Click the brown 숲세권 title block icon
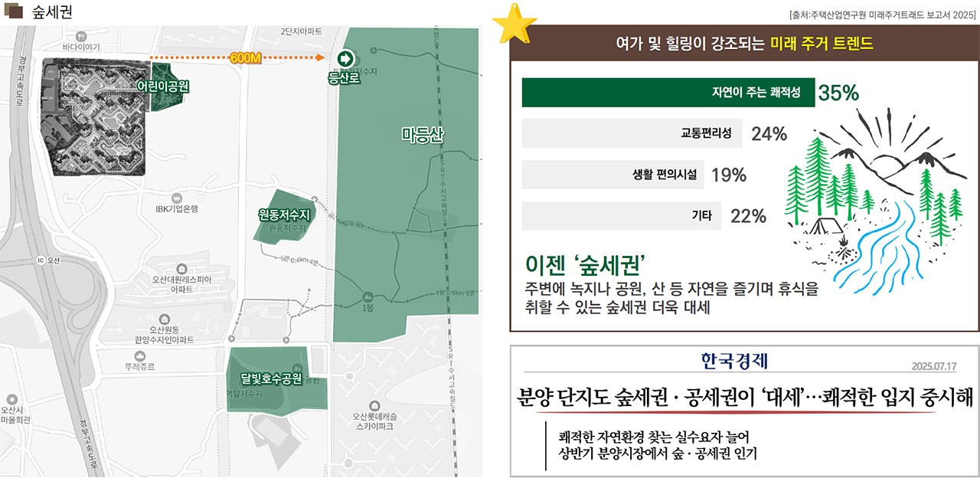The width and height of the screenshot is (980, 478). click(14, 11)
